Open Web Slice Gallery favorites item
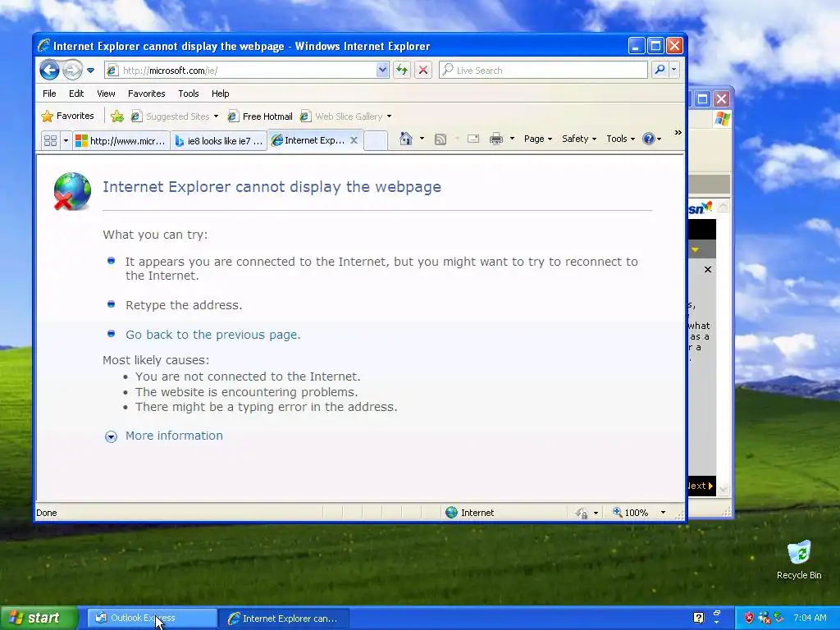Screen dimensions: 840x630 point(342,116)
